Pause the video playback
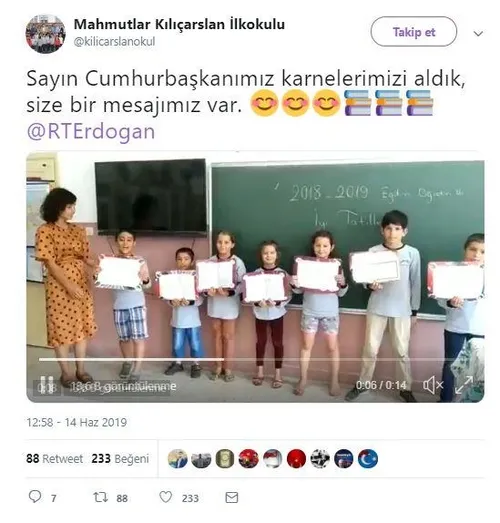 click(47, 385)
